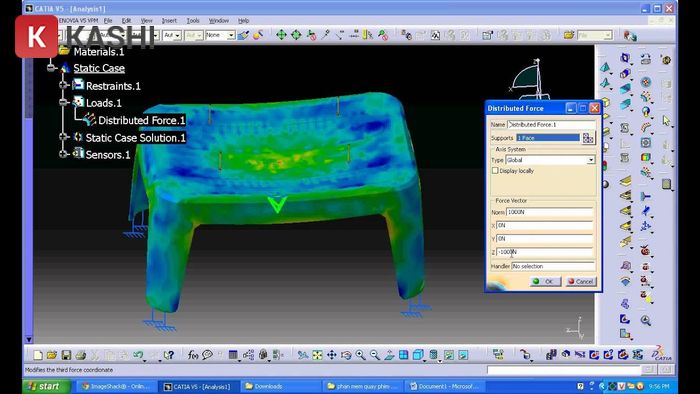Open the Tools menu
This screenshot has width=700, height=394.
[193, 21]
